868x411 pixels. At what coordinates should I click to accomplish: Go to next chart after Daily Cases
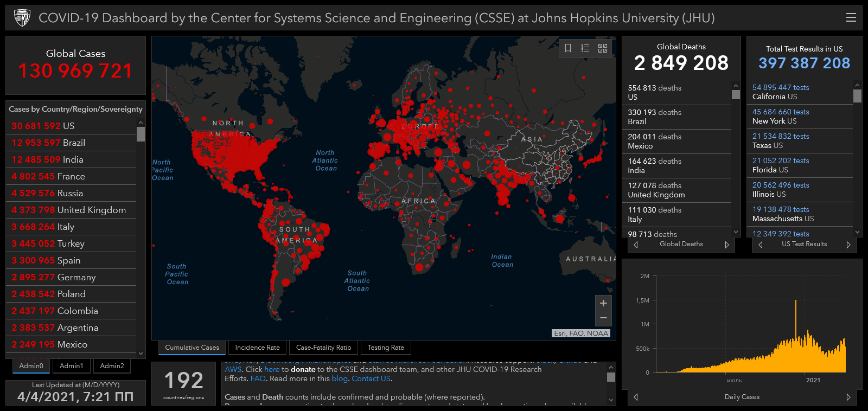click(x=848, y=397)
